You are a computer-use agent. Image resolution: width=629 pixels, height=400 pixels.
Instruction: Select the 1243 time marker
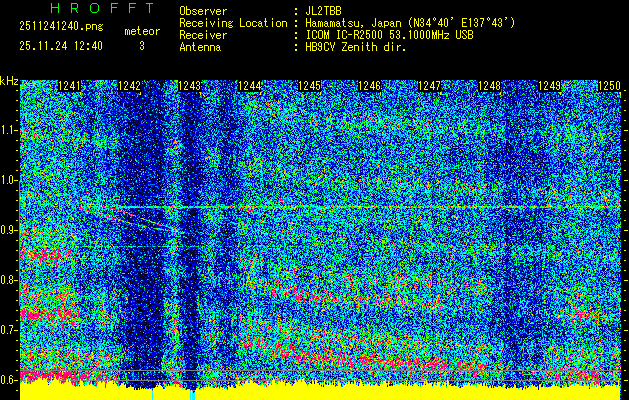[189, 87]
